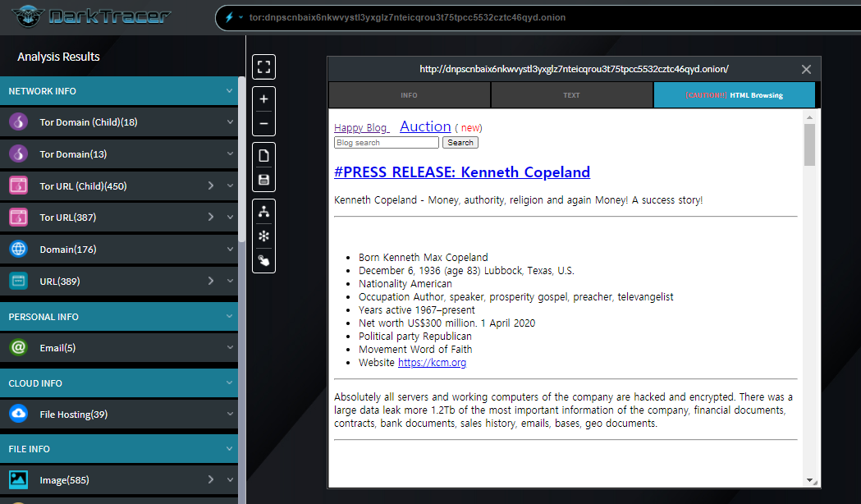Click the save disk icon
Viewport: 861px width, 504px height.
point(263,180)
